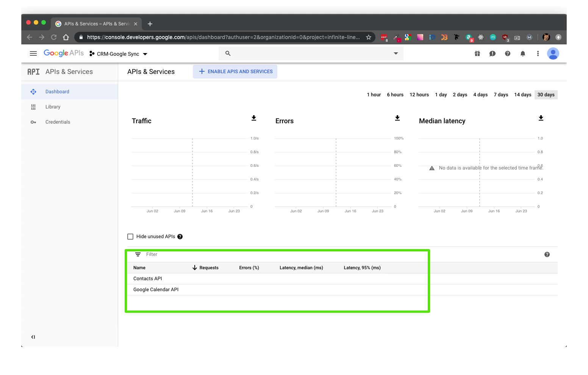588x375 pixels.
Task: Open the three-dot utilities menu
Action: (x=538, y=53)
